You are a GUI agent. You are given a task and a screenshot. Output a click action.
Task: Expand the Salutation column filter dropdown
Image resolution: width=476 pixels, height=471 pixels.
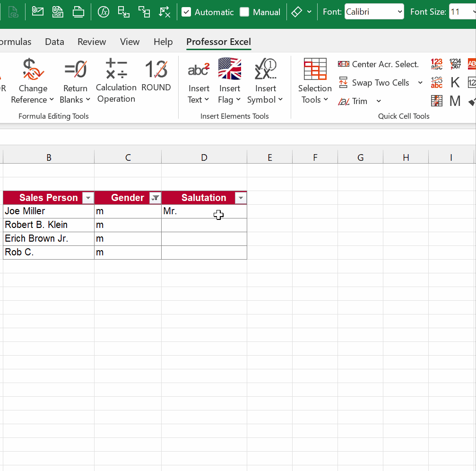point(241,198)
